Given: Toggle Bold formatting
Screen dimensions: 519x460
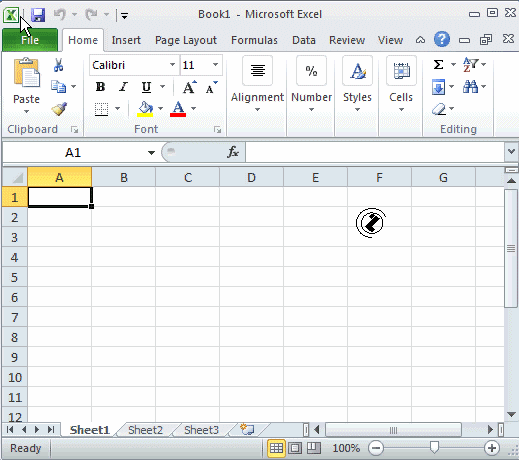Looking at the screenshot, I should tap(100, 87).
